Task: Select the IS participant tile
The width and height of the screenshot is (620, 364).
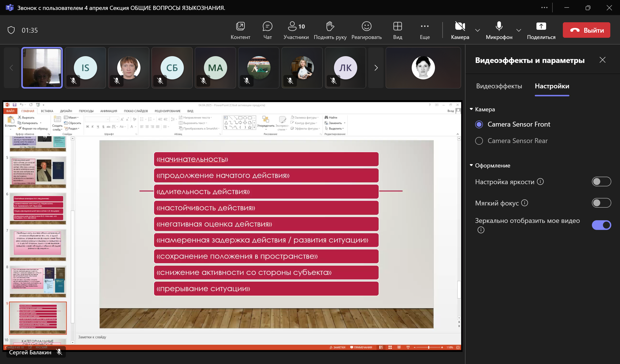Action: coord(85,68)
